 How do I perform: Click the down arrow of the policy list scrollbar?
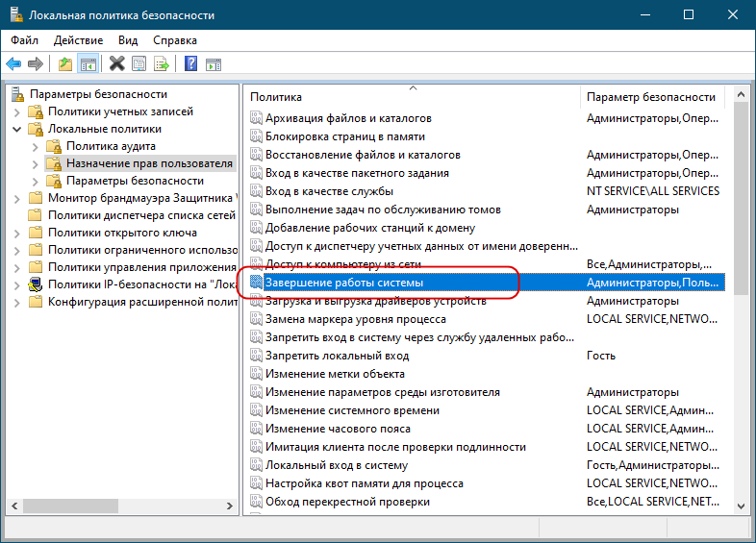pyautogui.click(x=741, y=506)
